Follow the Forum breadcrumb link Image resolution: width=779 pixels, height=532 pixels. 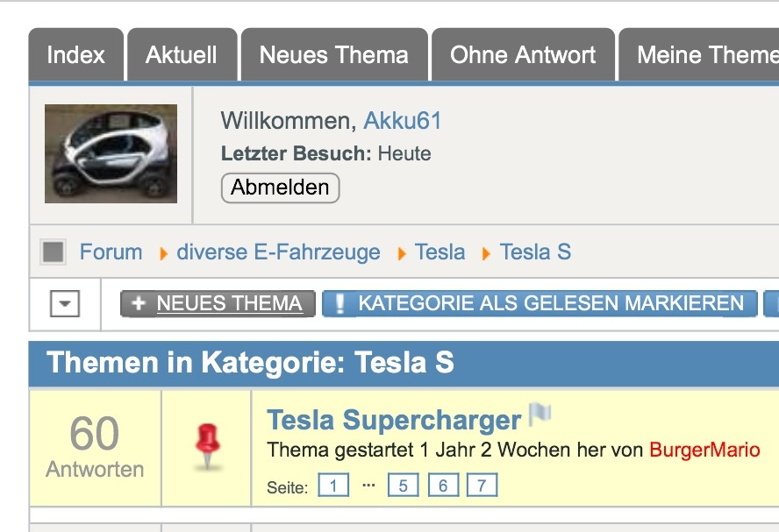111,252
